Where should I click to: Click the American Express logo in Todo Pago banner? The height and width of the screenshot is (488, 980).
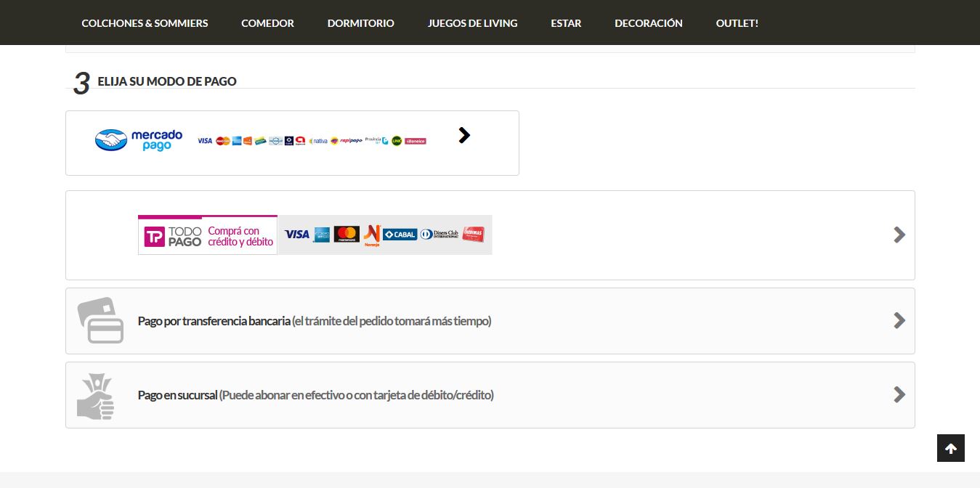coord(322,235)
